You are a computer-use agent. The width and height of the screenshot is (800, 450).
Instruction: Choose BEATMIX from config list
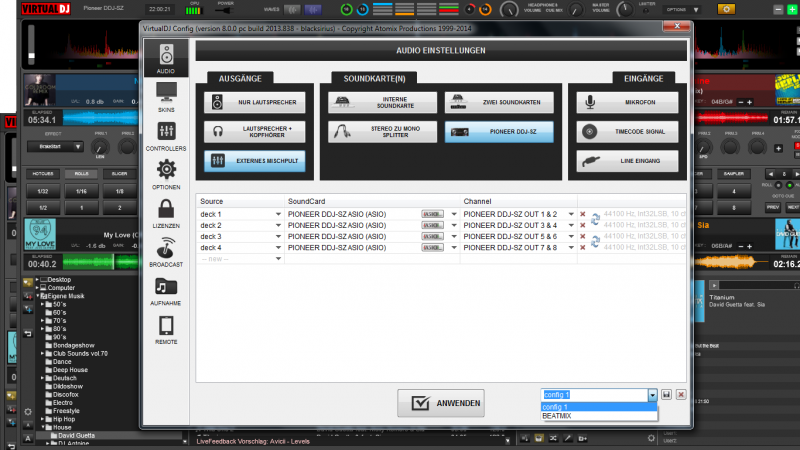pos(599,416)
